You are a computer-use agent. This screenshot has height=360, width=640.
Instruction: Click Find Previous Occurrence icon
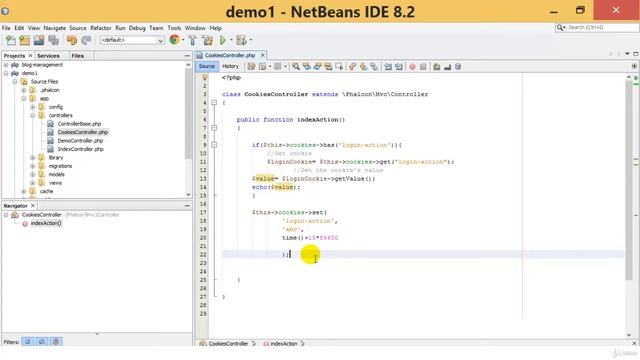307,67
